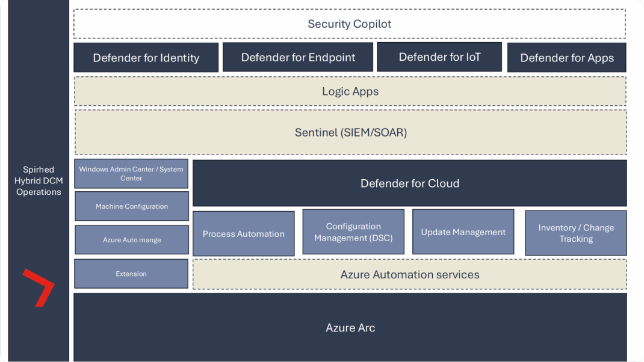The width and height of the screenshot is (644, 362).
Task: Select the Azure Arc base layer
Action: [350, 328]
